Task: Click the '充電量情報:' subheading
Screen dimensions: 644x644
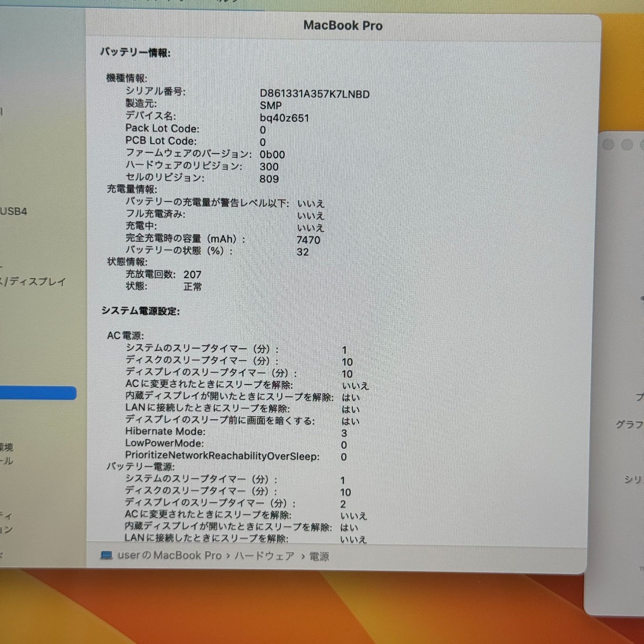Action: click(x=132, y=189)
